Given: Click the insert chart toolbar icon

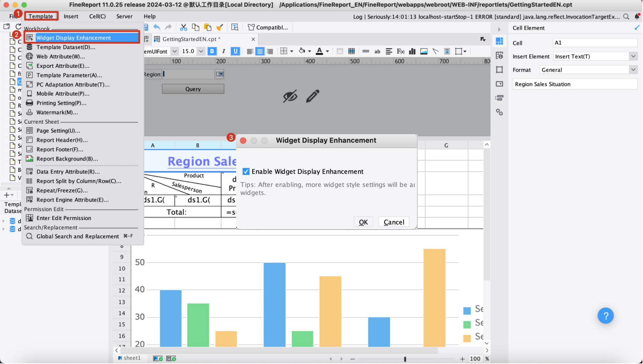Looking at the screenshot, I should click(412, 51).
